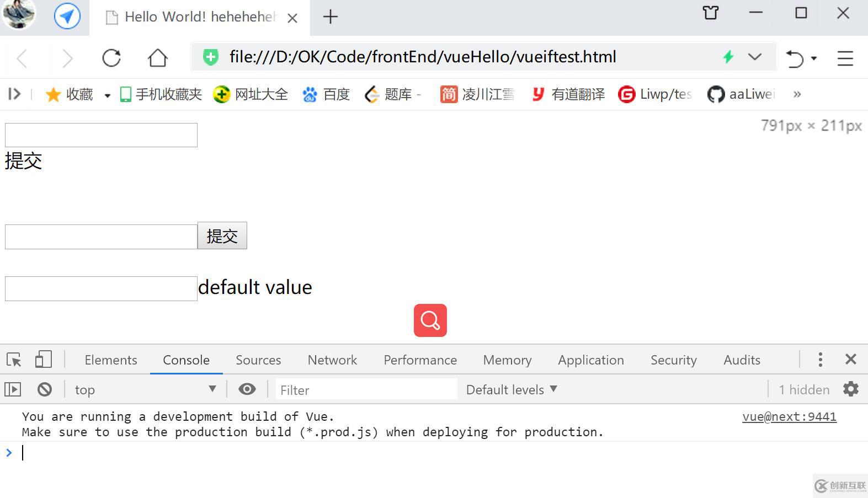
Task: Expand the address bar dropdown chevron
Action: [x=754, y=57]
